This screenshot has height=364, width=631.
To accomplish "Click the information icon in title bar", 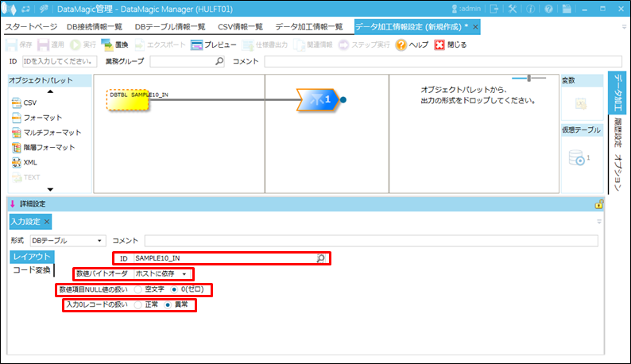I will point(530,9).
